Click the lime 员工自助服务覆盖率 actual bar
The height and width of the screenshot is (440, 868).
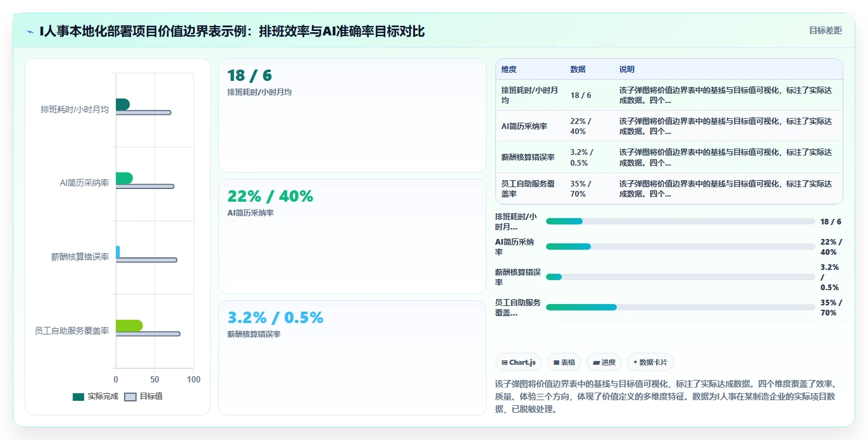click(129, 326)
